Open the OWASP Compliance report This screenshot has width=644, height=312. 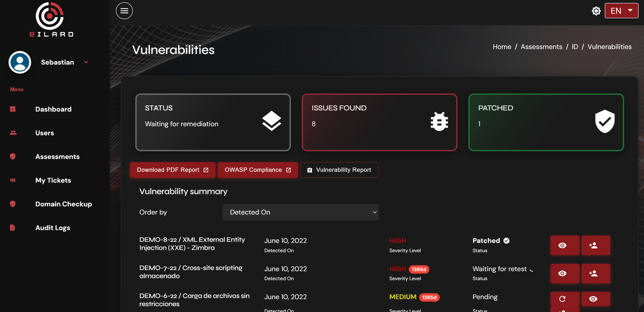point(258,170)
